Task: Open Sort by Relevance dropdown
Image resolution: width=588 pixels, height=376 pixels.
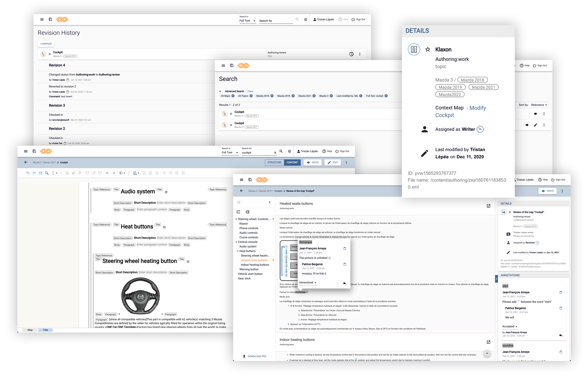Action: [539, 105]
